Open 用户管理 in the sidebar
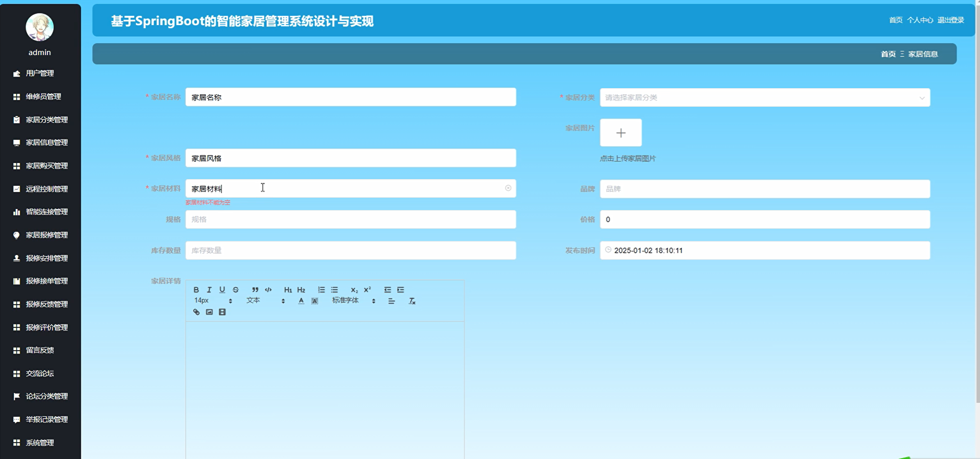Viewport: 980px width, 459px height. tap(40, 73)
